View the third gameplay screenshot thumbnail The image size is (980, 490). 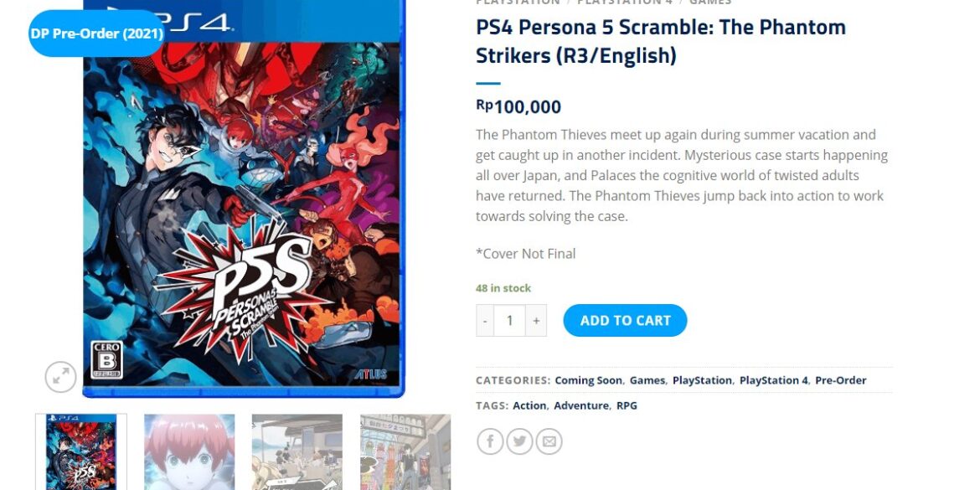[x=297, y=451]
